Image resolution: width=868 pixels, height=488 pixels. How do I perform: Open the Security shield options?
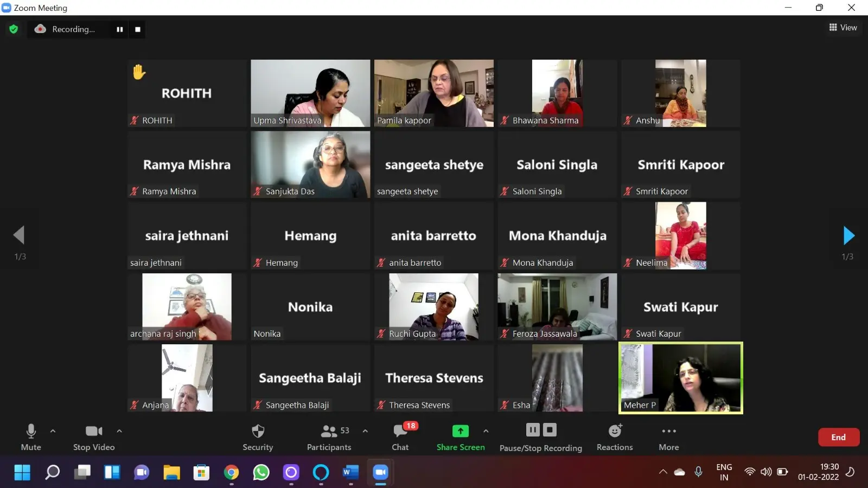coord(258,436)
